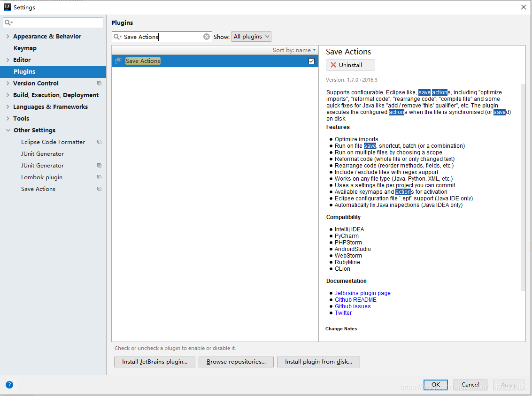Collapse the Other Settings section
The height and width of the screenshot is (396, 532).
pyautogui.click(x=8, y=130)
